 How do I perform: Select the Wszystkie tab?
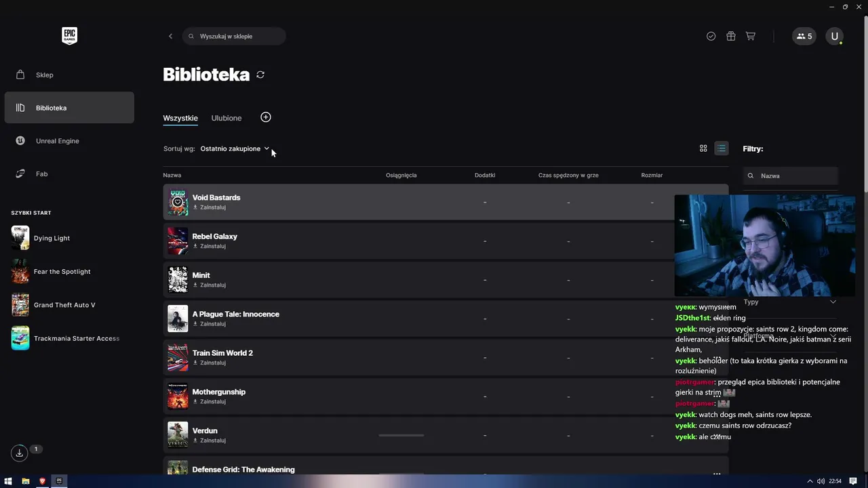[180, 118]
